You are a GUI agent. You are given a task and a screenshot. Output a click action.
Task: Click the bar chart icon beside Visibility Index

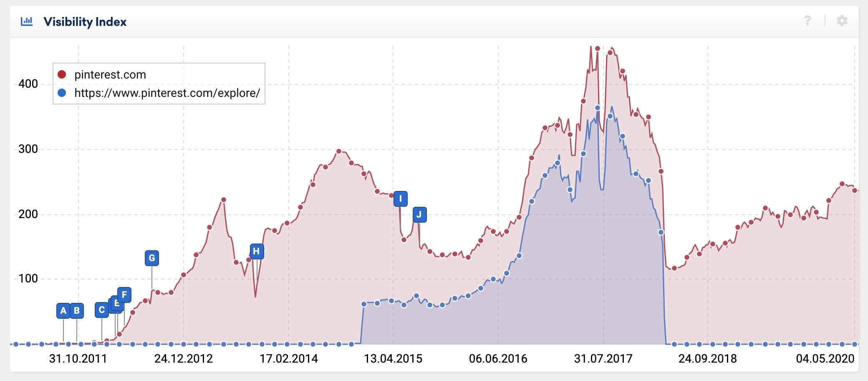[27, 21]
